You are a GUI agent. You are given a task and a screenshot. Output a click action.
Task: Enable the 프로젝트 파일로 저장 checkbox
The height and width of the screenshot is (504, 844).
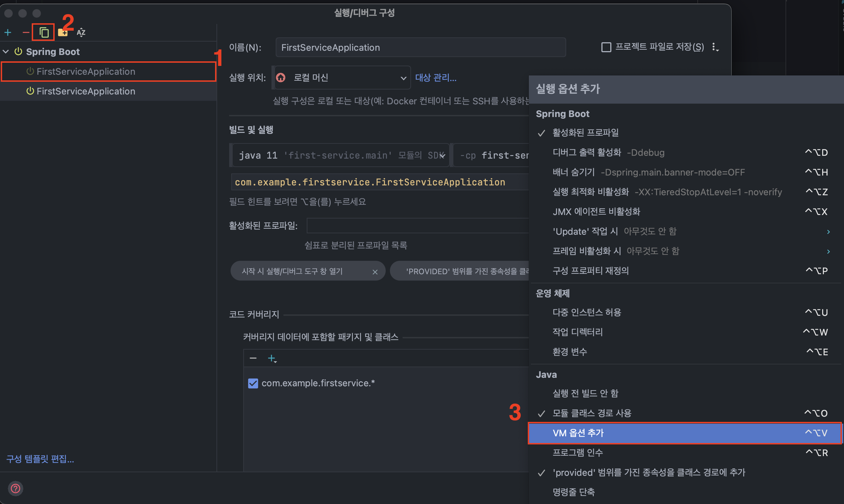click(606, 47)
